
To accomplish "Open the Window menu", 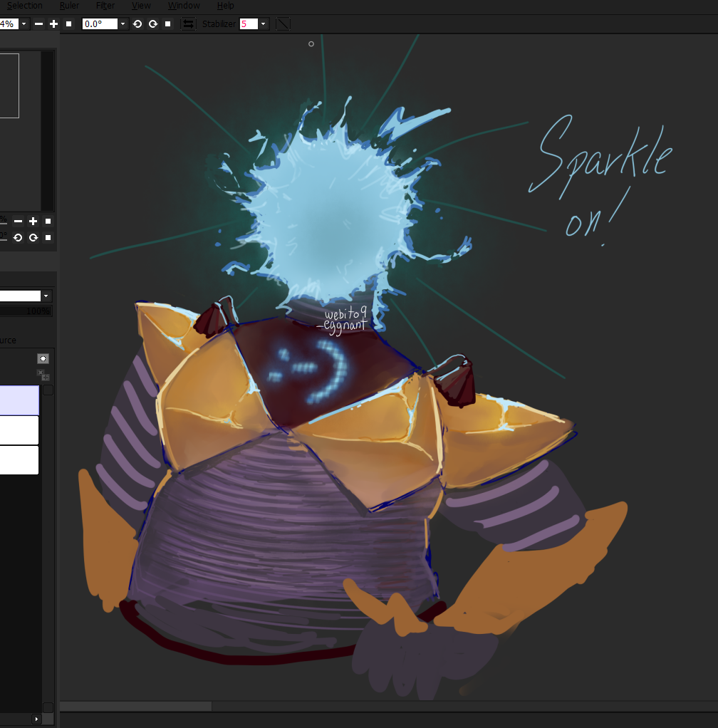I will click(184, 6).
